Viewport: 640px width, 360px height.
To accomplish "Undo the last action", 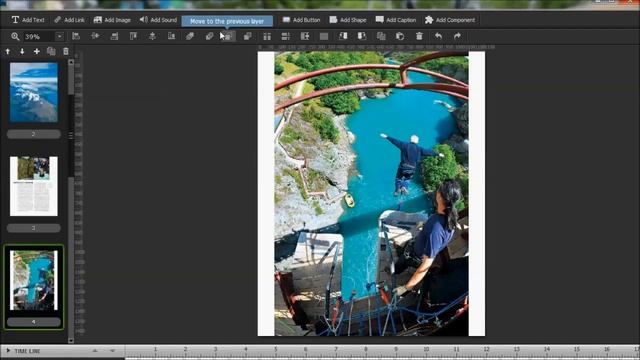I will 438,36.
